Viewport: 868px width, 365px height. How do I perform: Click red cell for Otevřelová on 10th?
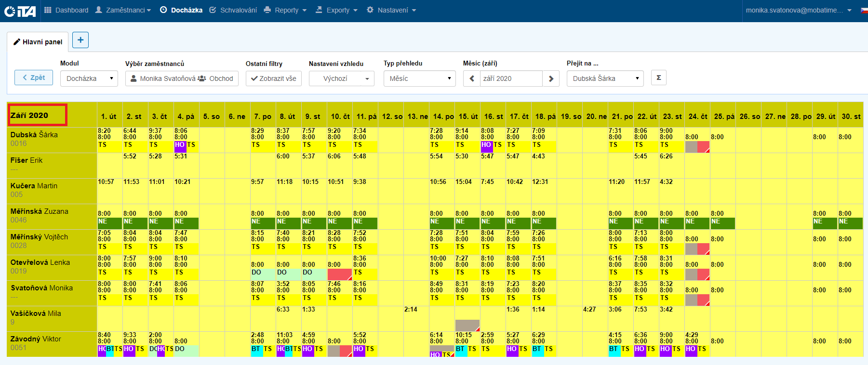point(339,274)
